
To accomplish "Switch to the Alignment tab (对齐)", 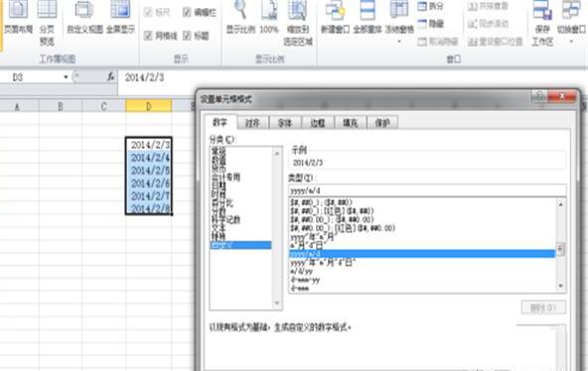I will (252, 122).
